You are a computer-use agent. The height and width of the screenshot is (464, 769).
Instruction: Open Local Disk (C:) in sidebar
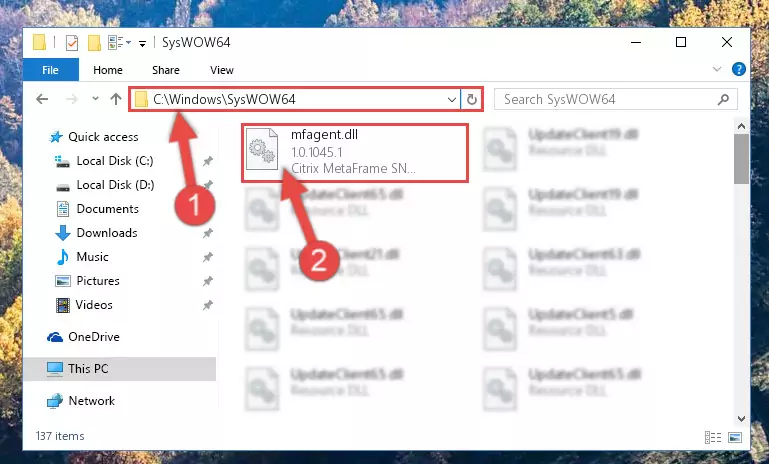pos(115,161)
